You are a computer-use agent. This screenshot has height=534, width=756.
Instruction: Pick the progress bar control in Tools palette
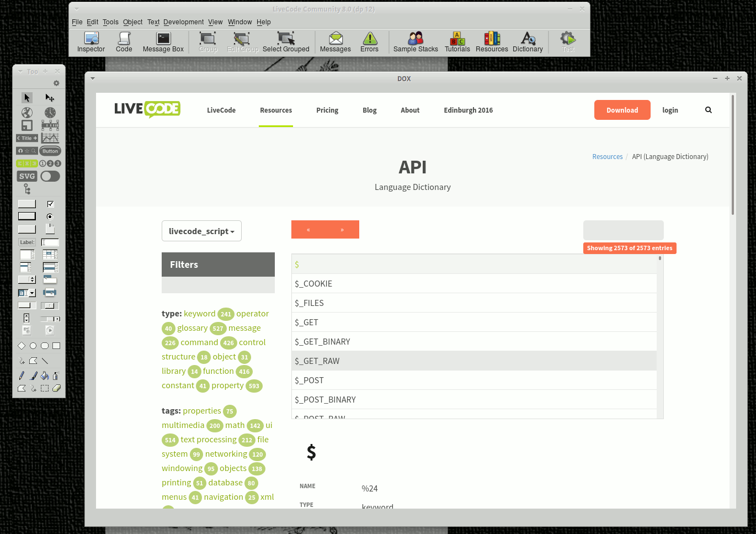pos(27,305)
